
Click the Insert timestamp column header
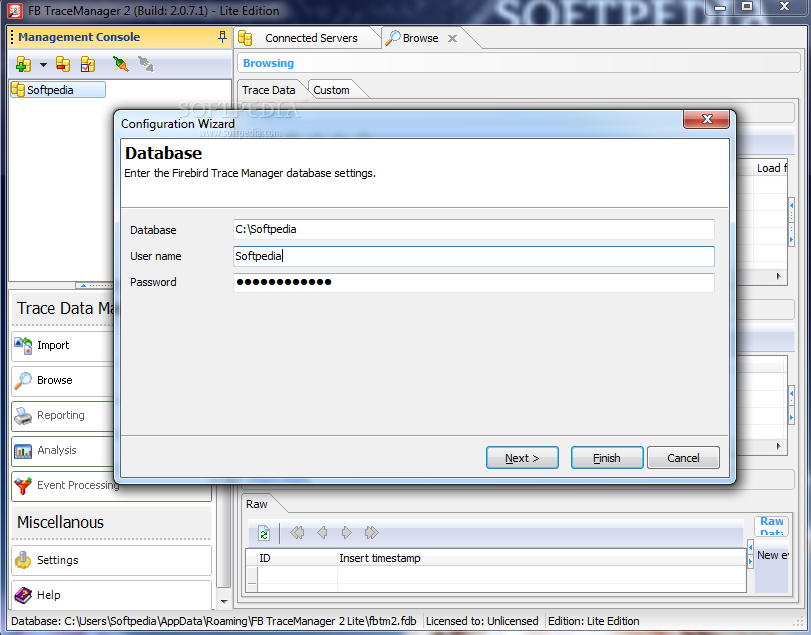541,558
